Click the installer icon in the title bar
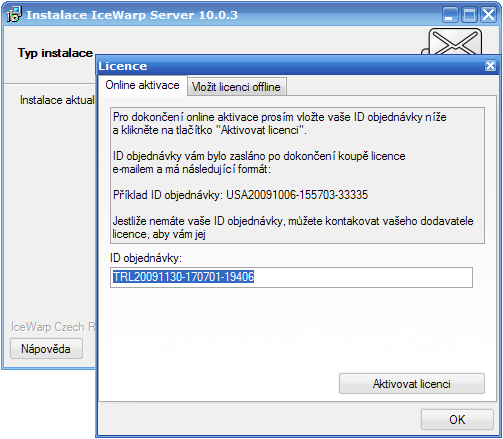 tap(14, 15)
